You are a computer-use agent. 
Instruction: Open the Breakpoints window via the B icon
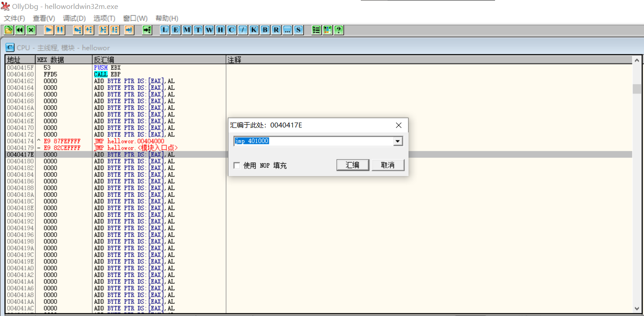point(265,29)
